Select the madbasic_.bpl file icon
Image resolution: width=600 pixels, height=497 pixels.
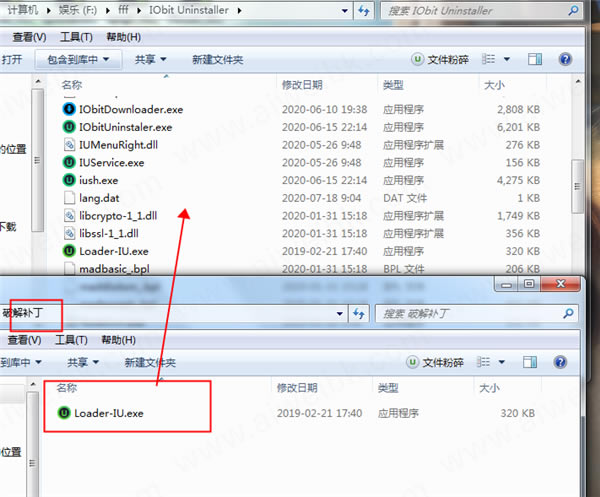tap(69, 269)
